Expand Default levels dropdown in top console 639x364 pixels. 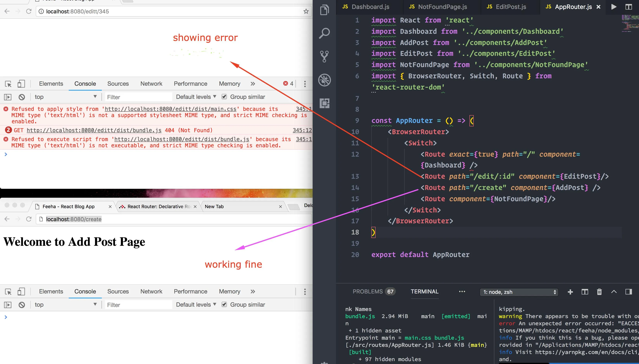(196, 97)
